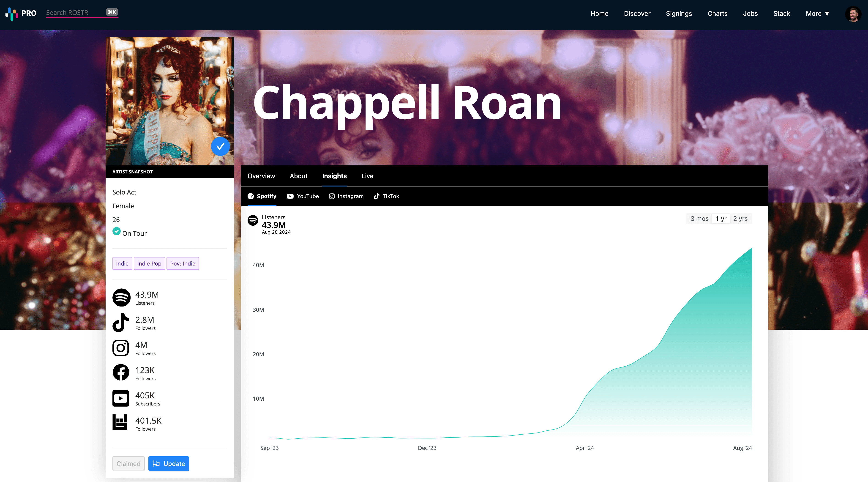Screen dimensions: 868x482
Task: Click the Update button
Action: click(169, 463)
